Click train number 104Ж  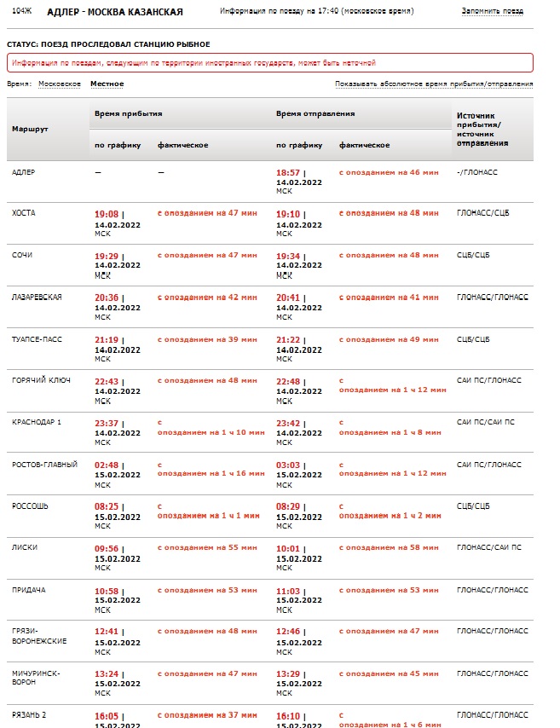pyautogui.click(x=21, y=11)
